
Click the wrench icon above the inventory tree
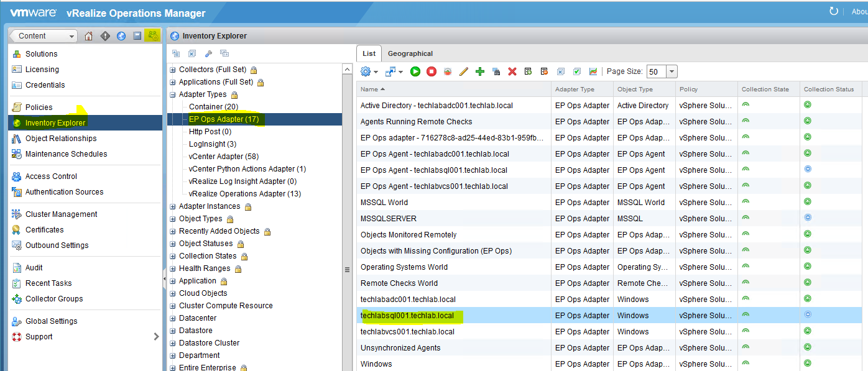pyautogui.click(x=208, y=54)
